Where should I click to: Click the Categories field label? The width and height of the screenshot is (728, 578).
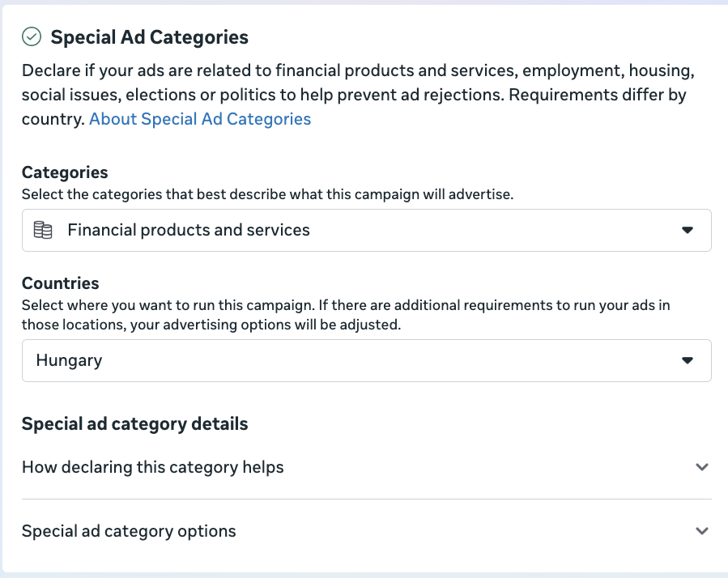65,172
